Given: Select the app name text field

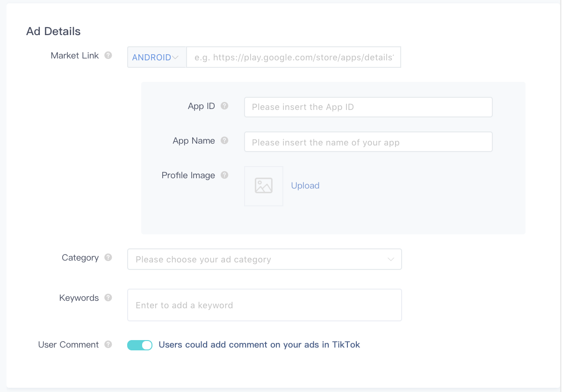Looking at the screenshot, I should coord(368,142).
